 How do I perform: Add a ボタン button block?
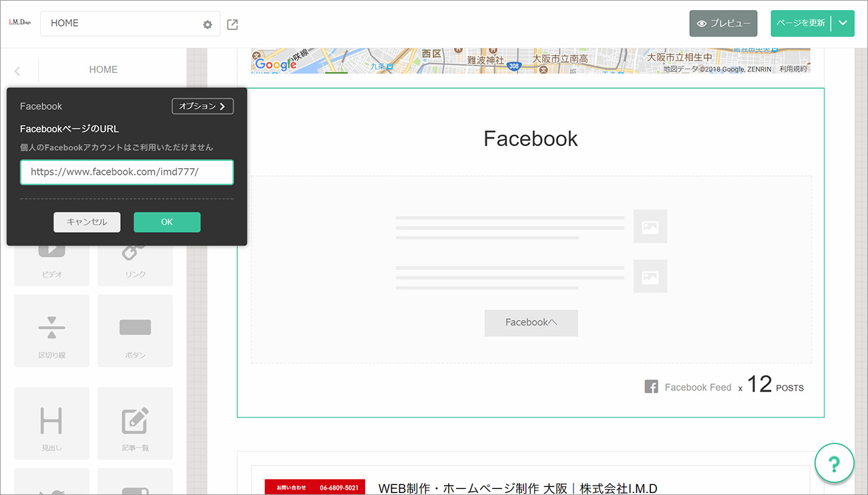(135, 331)
